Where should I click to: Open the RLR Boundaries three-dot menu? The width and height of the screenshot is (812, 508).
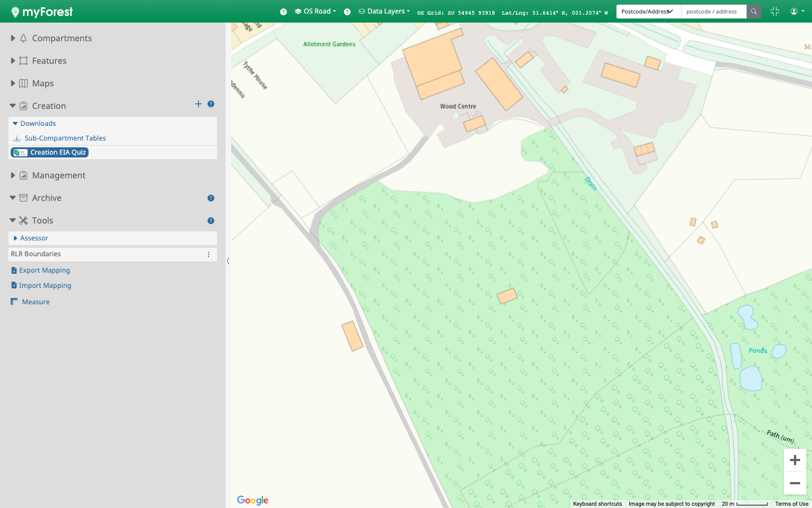coord(209,255)
